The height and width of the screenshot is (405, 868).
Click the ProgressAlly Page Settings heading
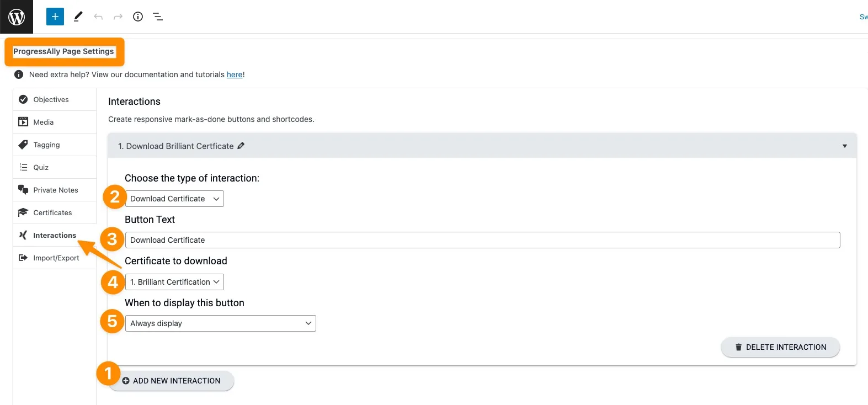[63, 51]
